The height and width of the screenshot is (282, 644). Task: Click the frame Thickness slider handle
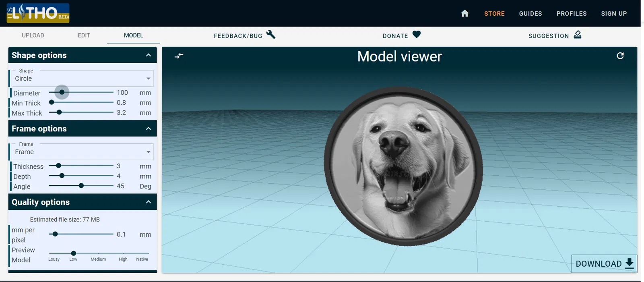point(58,166)
